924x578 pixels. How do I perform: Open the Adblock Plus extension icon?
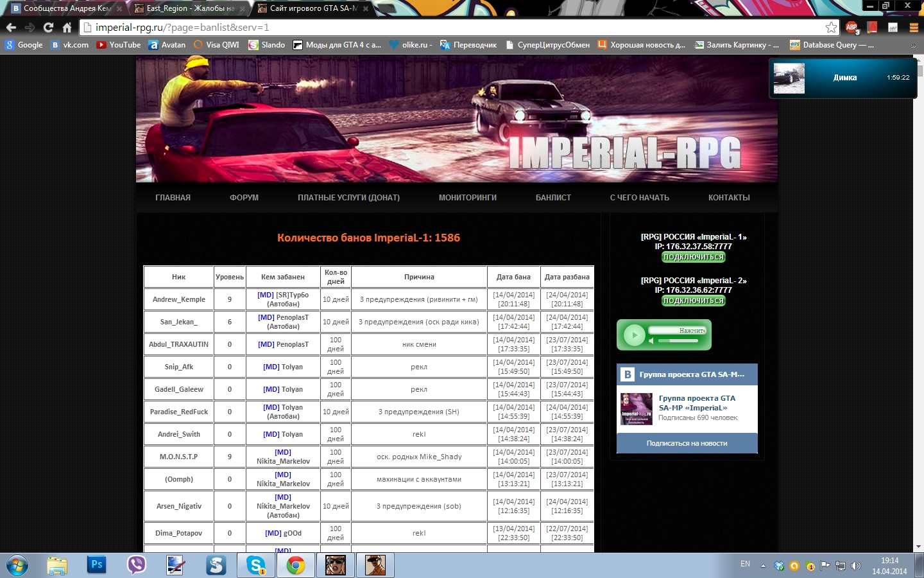click(851, 27)
